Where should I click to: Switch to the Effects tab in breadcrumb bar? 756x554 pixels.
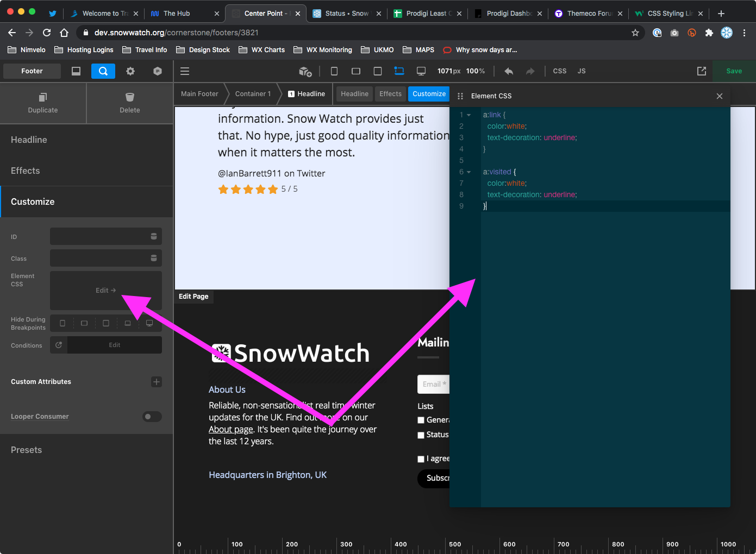390,94
